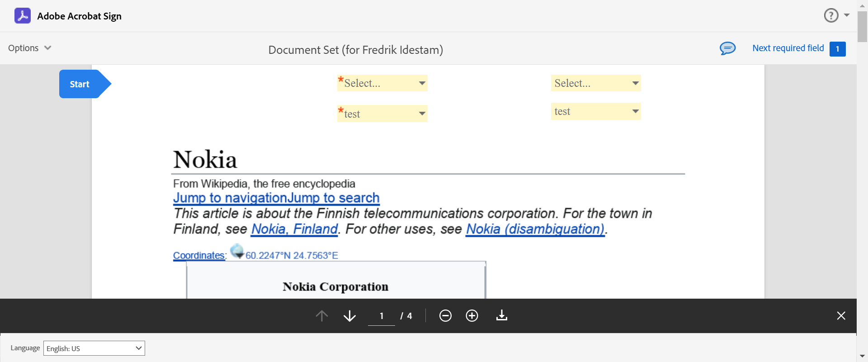The image size is (868, 362).
Task: Open the Nokia (disambiguation) link
Action: pos(535,229)
